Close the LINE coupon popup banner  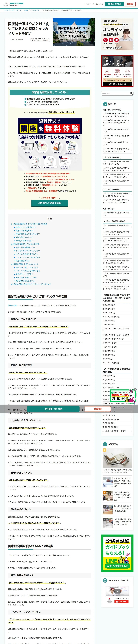(135, 390)
